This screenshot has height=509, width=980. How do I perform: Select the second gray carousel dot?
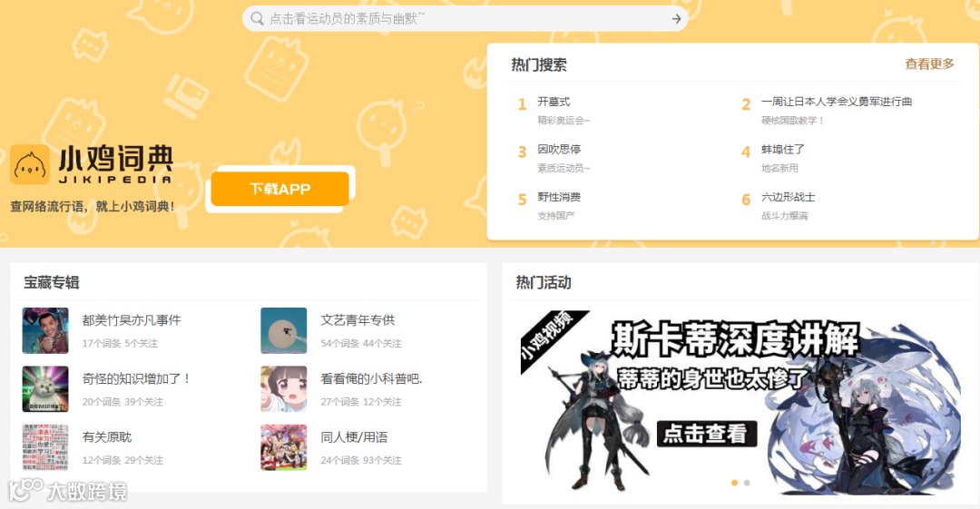click(747, 483)
